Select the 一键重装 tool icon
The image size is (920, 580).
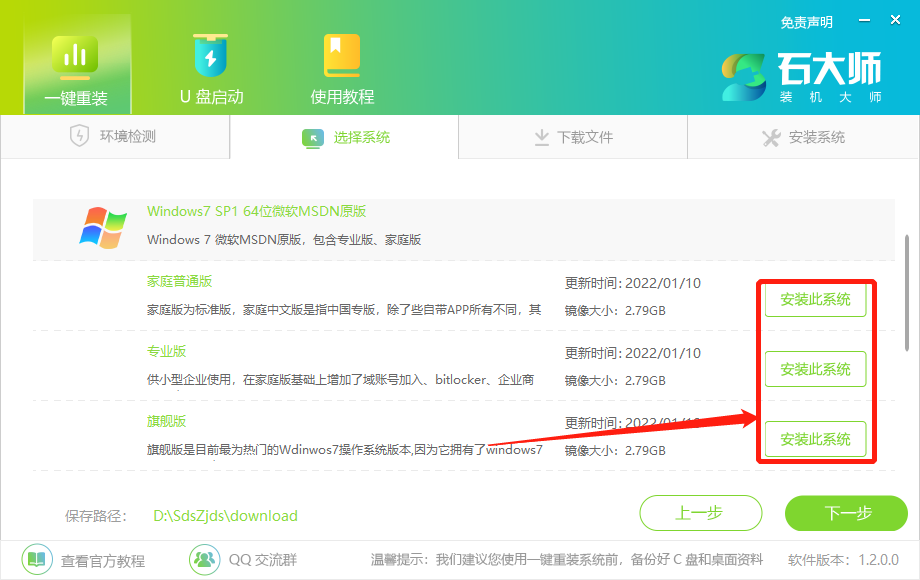(75, 57)
